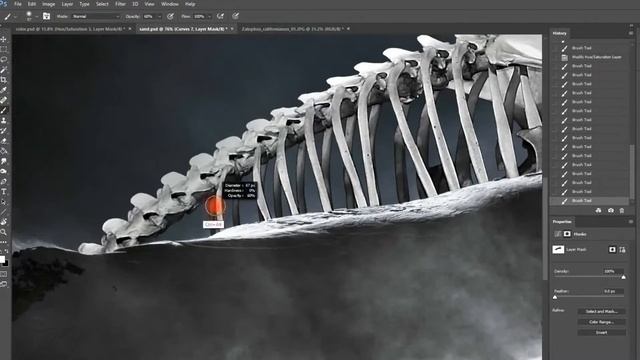Click the Layer Mask thumbnail in Properties

(x=558, y=249)
